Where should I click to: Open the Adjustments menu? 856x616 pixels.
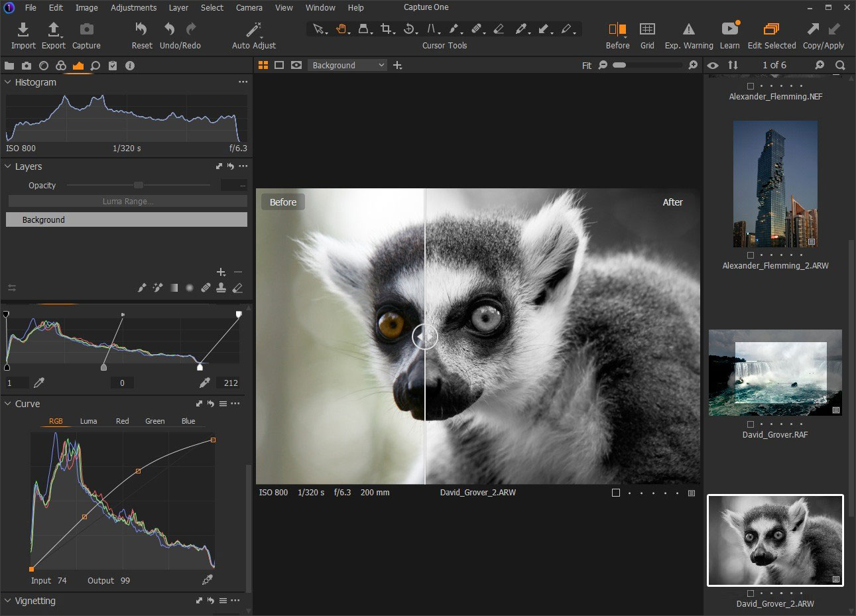point(133,8)
